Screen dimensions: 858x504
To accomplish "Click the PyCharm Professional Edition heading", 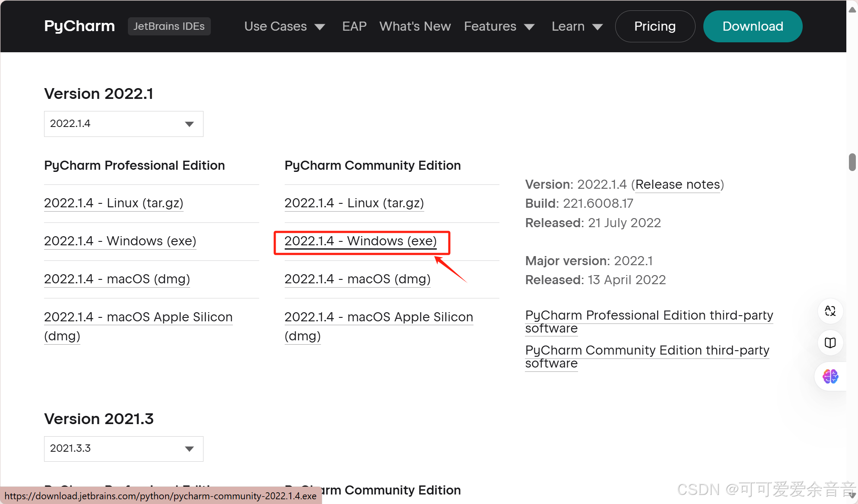I will point(134,165).
